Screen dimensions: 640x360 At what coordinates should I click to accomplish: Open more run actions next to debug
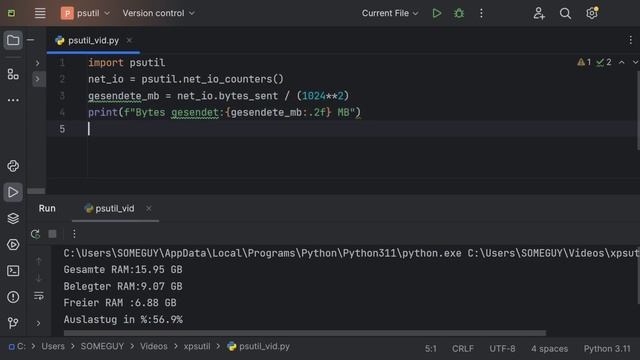coord(481,13)
